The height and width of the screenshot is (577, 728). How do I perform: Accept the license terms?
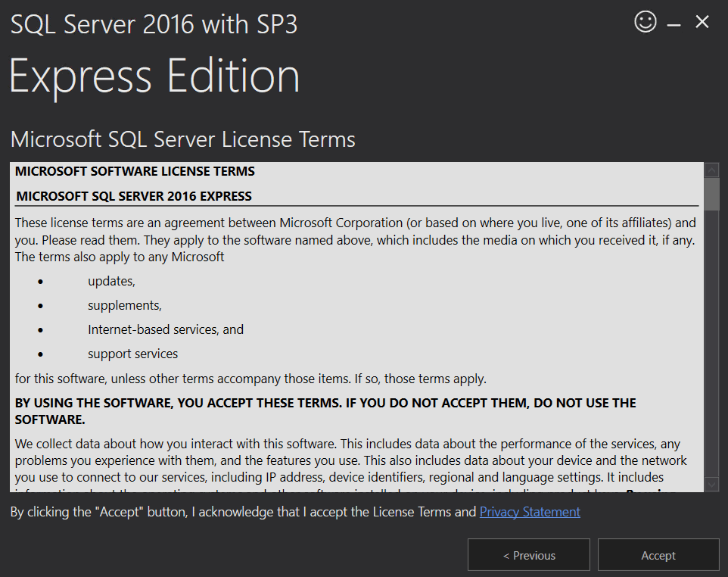pos(658,555)
